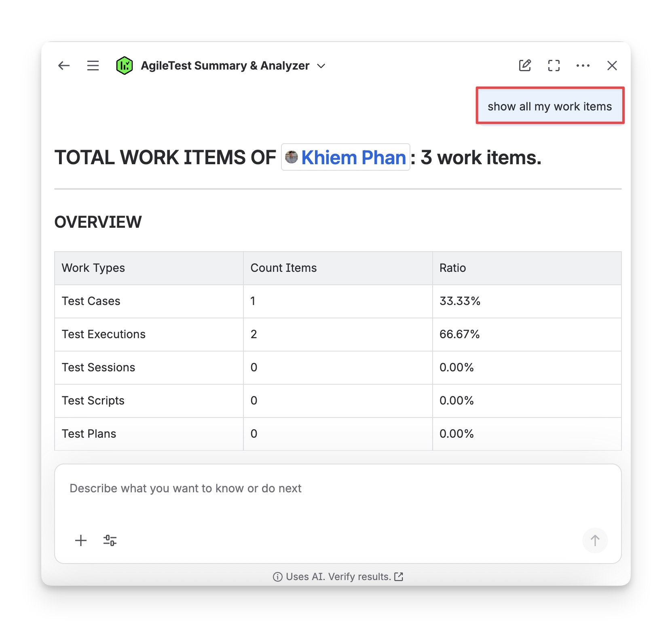This screenshot has width=672, height=627.
Task: Start a new chat with the compose icon
Action: [525, 66]
